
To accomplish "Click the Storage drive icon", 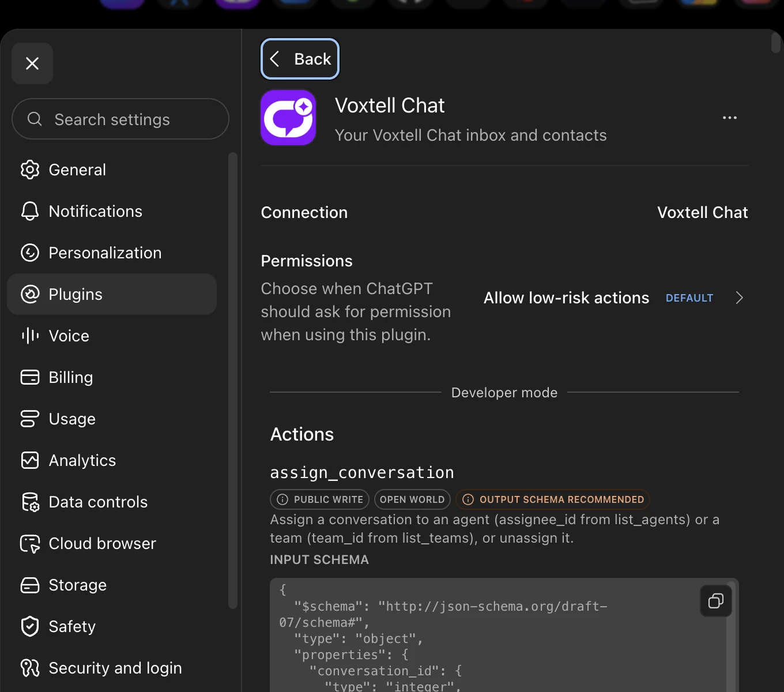I will [x=30, y=585].
